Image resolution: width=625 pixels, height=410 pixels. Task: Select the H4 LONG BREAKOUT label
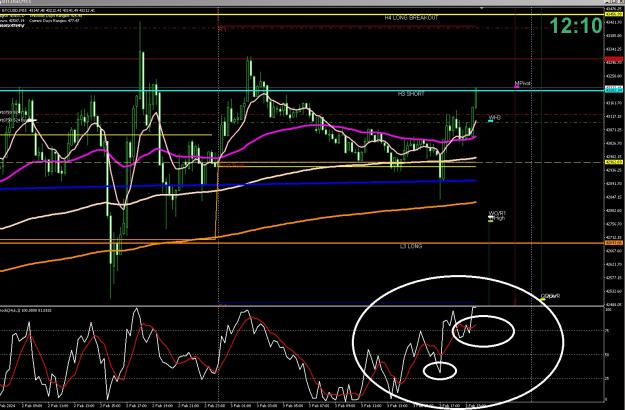click(411, 18)
